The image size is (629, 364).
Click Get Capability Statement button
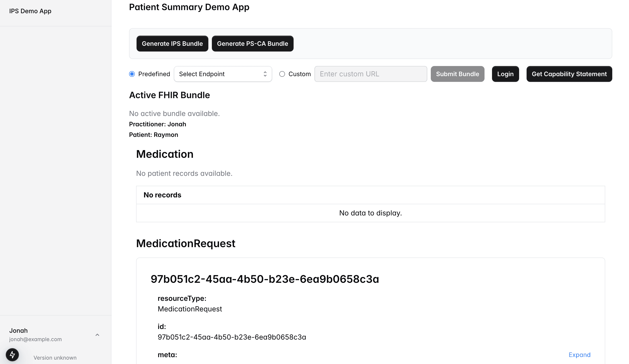point(569,74)
